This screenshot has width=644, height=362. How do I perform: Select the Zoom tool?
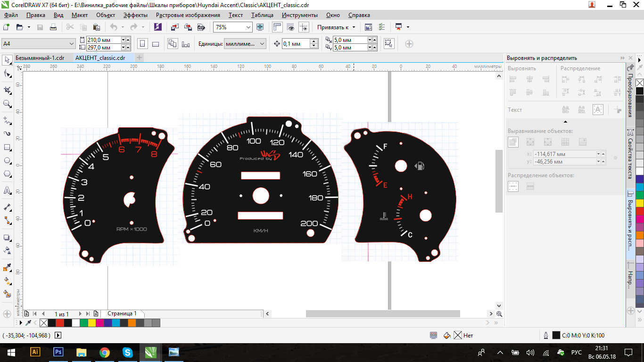point(7,104)
